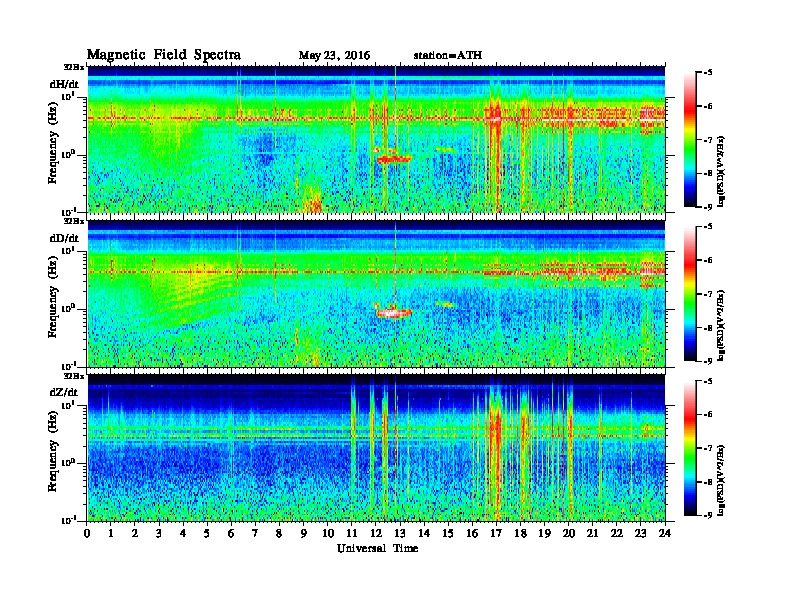Screen dimensions: 792x612
Task: Click the -7 tick on the dD/dt color bar
Action: tap(708, 294)
